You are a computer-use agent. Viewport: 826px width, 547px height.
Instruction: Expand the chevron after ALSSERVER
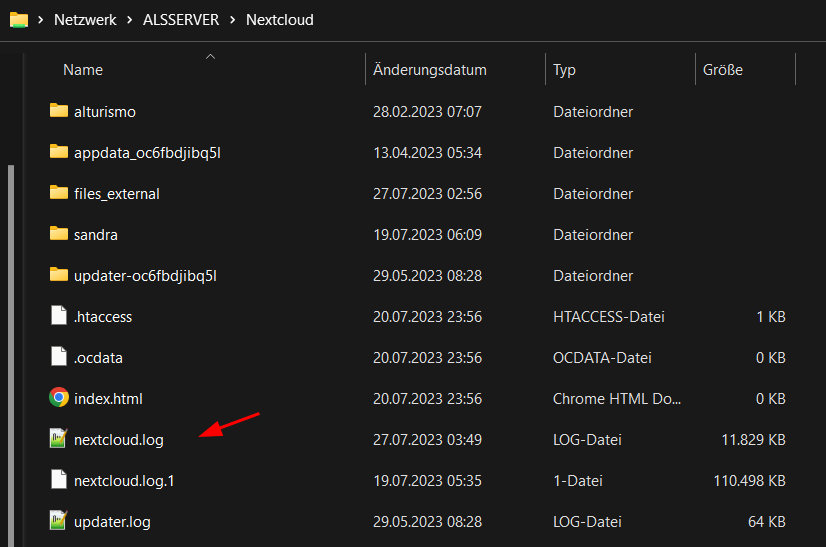pyautogui.click(x=232, y=20)
